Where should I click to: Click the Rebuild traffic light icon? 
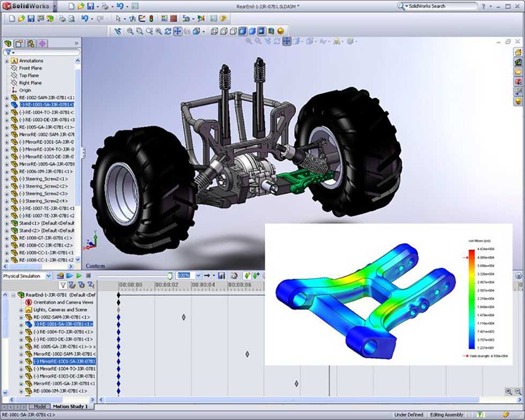click(x=151, y=18)
